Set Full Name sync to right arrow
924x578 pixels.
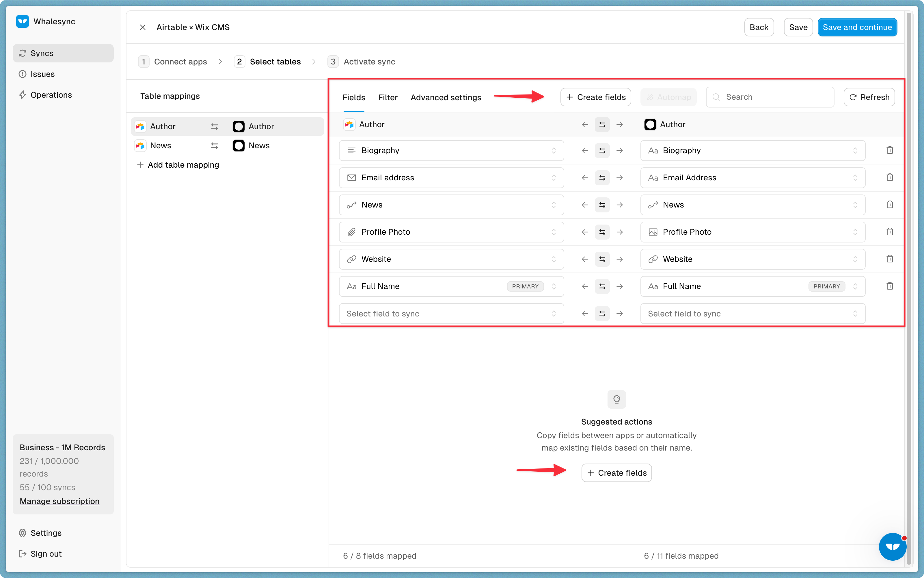620,286
